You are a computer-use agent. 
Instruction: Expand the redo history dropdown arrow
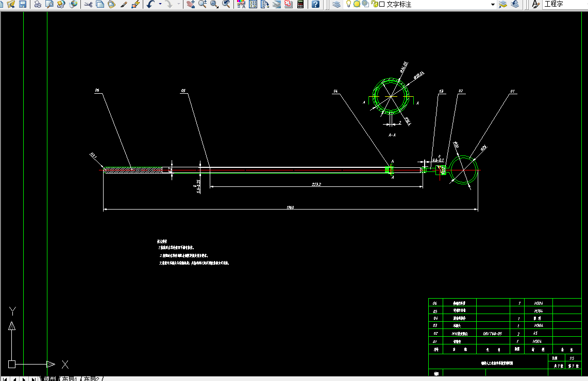coord(178,4)
